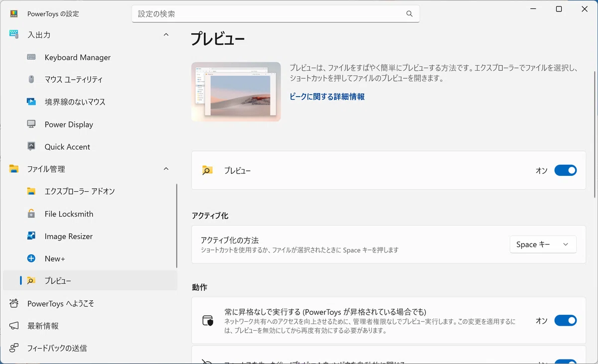Viewport: 598px width, 364px height.
Task: Collapse the 入出力 section chevron
Action: (x=166, y=35)
